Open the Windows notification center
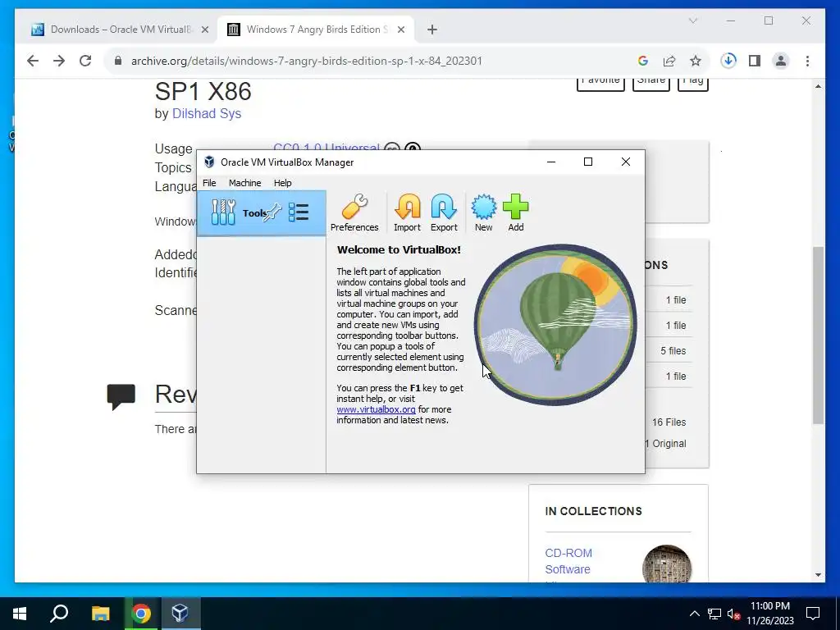Screen dimensions: 840x630 click(813, 614)
